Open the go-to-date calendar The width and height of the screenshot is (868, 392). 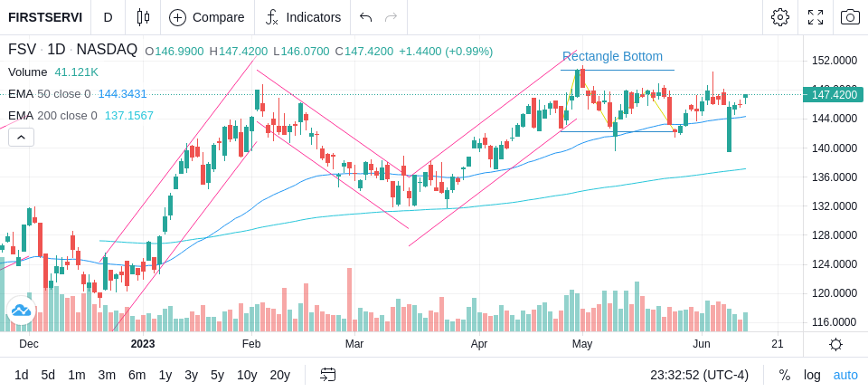[327, 375]
